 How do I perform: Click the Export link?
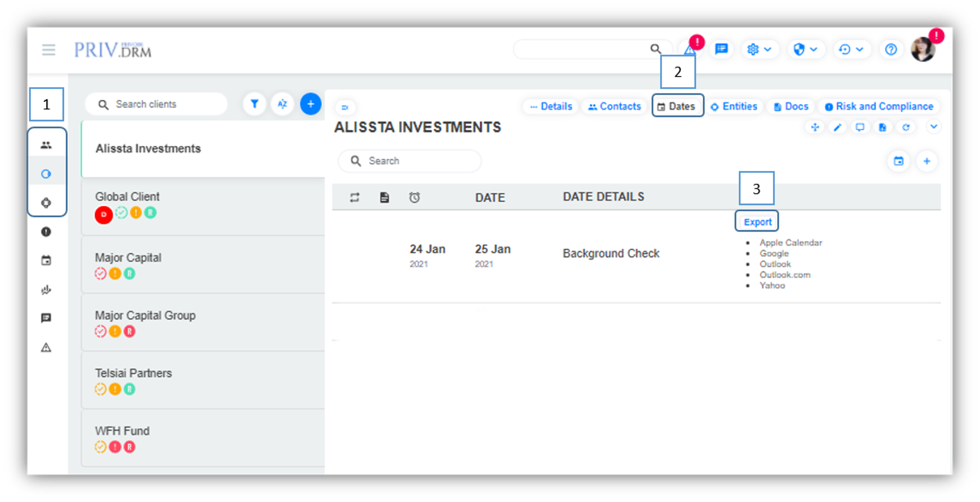coord(757,222)
